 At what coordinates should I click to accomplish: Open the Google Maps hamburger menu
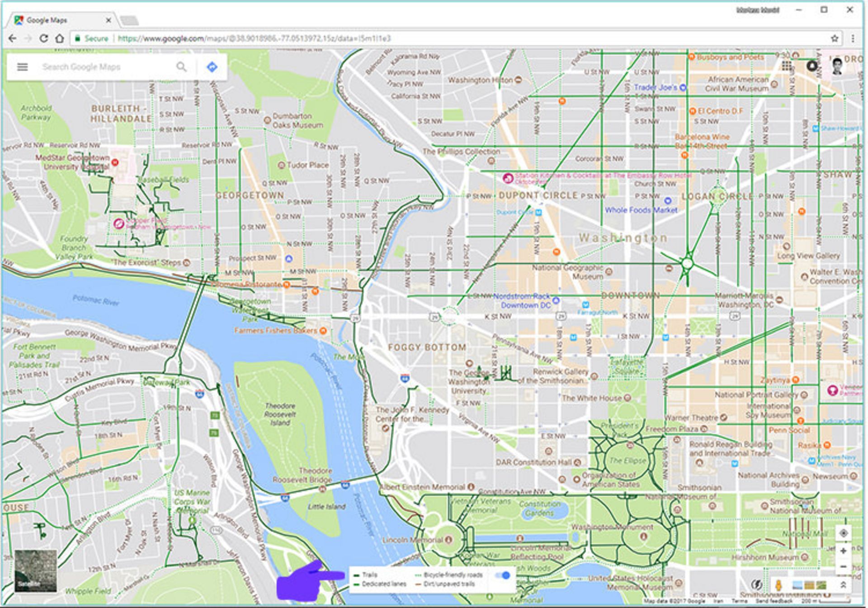pos(22,67)
